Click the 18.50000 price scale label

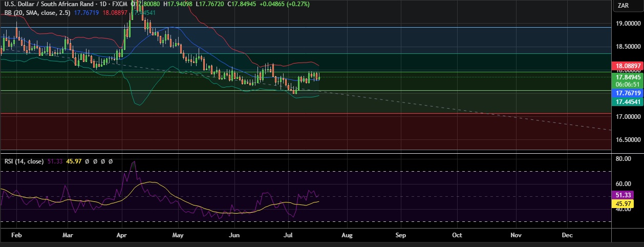(x=629, y=47)
